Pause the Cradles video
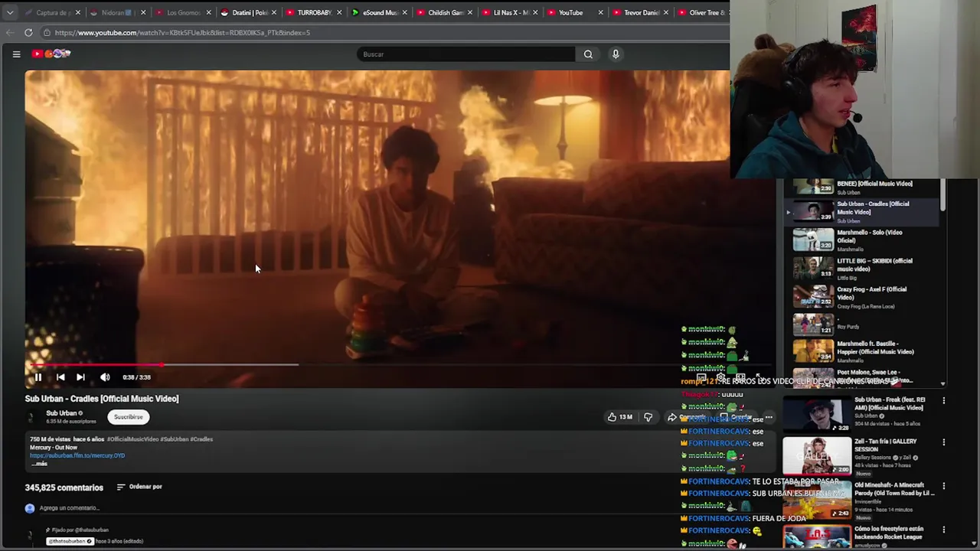 [x=38, y=377]
